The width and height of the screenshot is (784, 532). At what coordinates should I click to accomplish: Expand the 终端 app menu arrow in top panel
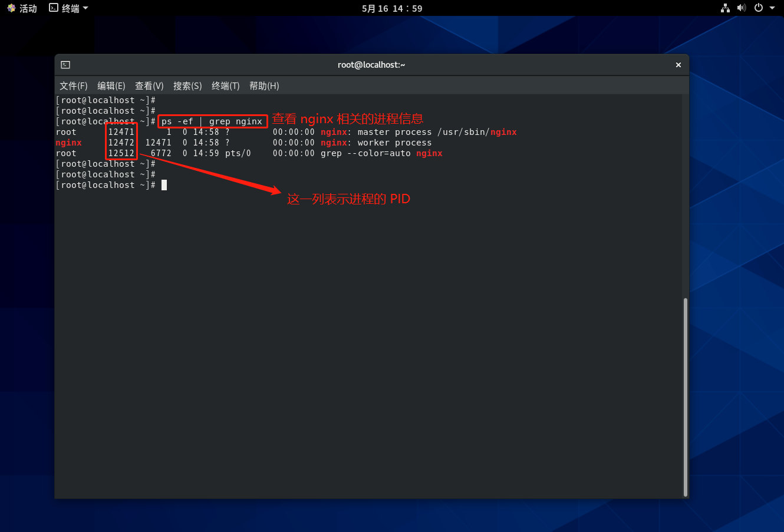coord(85,8)
